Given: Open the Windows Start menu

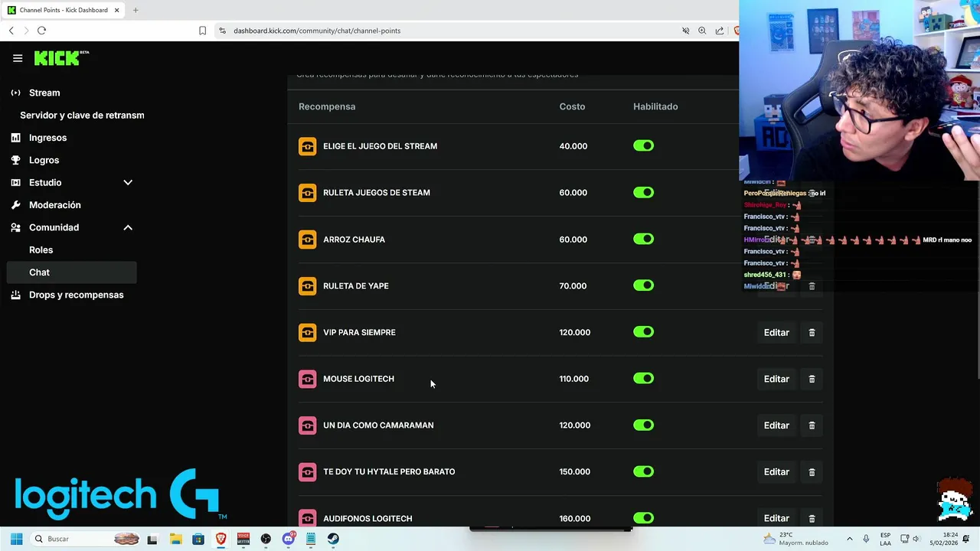Looking at the screenshot, I should (16, 539).
